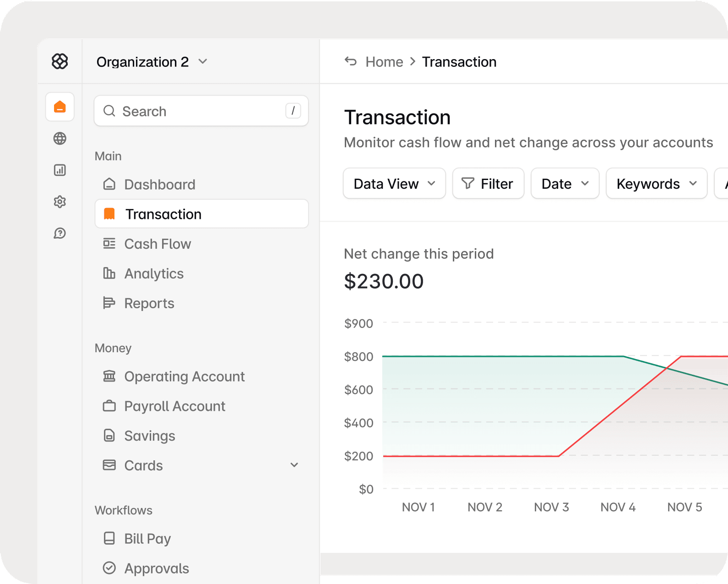Click the sidebar Search field
The image size is (728, 584).
201,111
